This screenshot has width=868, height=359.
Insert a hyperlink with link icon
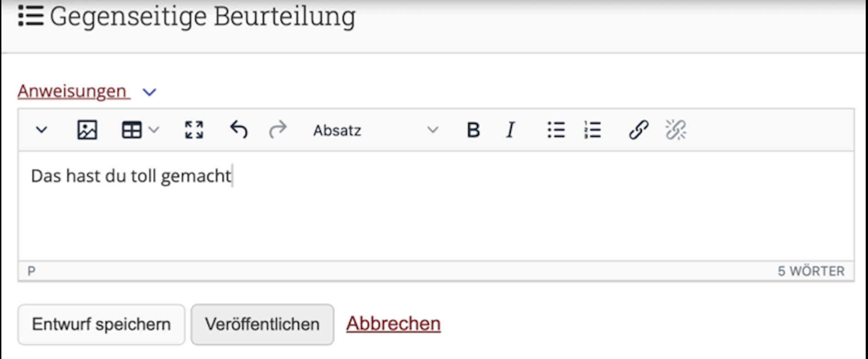click(x=638, y=130)
